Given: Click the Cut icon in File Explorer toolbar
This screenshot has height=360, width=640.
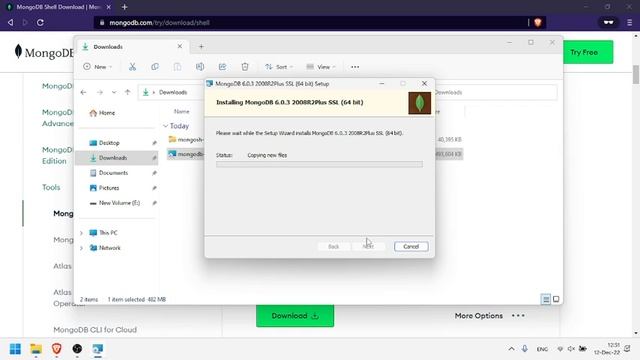Looking at the screenshot, I should [132, 67].
